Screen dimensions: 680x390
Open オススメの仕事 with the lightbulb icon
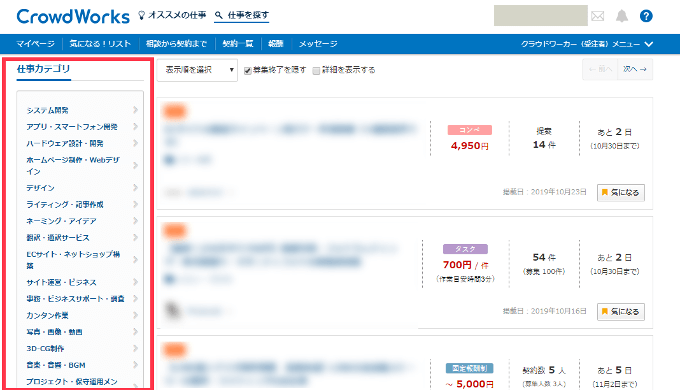click(172, 15)
